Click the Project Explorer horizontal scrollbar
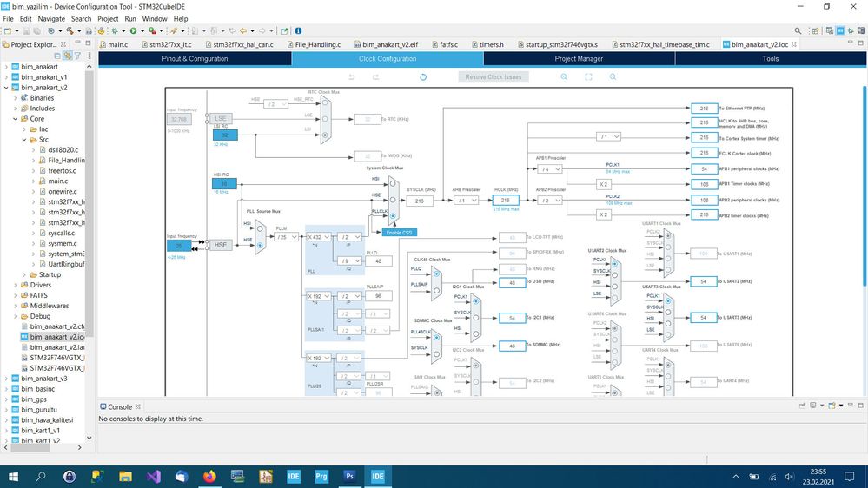Screen dimensions: 868x488 pyautogui.click(x=31, y=447)
